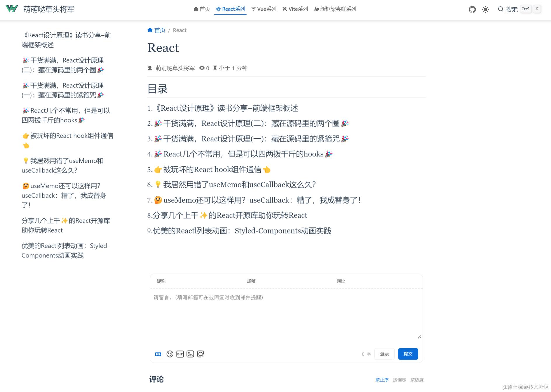This screenshot has height=392, width=551.
Task: Open the Vite系列 navigation item
Action: point(295,9)
